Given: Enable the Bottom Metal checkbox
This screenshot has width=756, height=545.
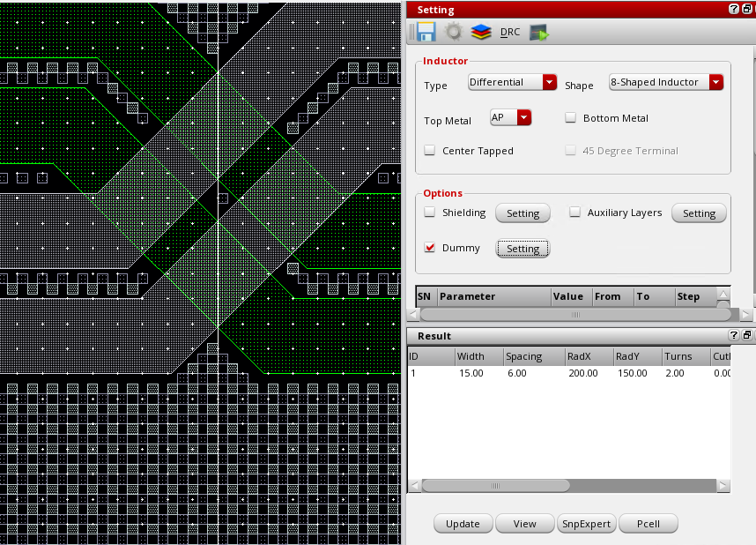Looking at the screenshot, I should [571, 118].
